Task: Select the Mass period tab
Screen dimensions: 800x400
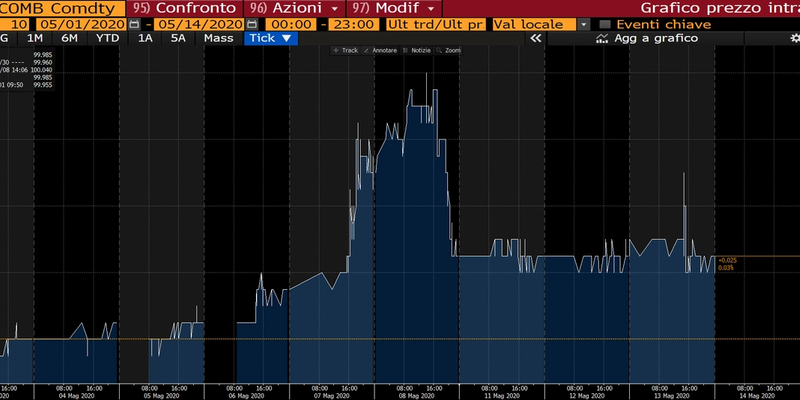Action: tap(218, 38)
